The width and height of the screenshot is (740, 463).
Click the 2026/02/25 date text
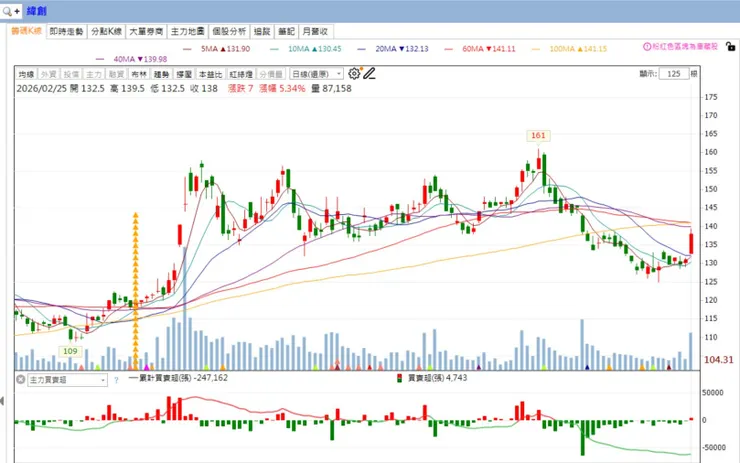click(42, 88)
